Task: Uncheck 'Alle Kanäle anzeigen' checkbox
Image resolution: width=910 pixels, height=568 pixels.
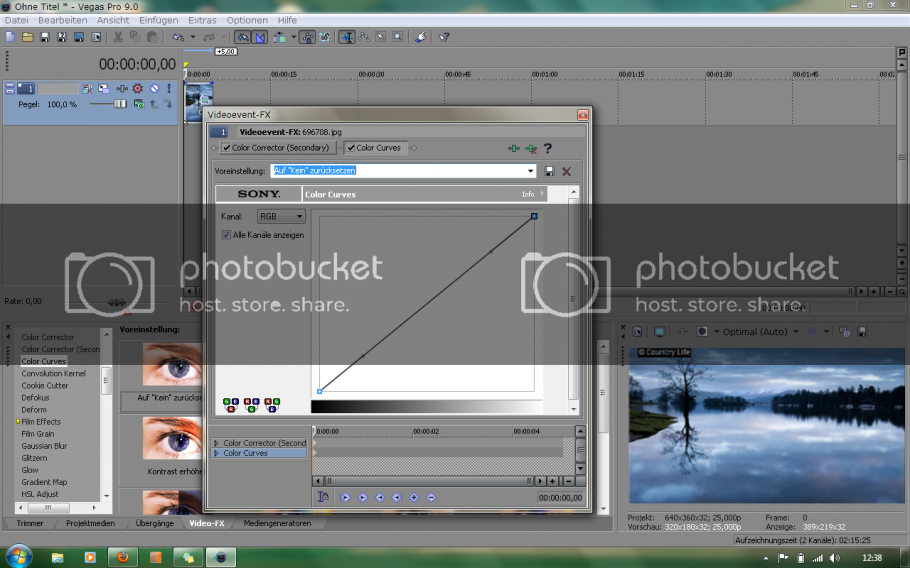Action: click(226, 235)
